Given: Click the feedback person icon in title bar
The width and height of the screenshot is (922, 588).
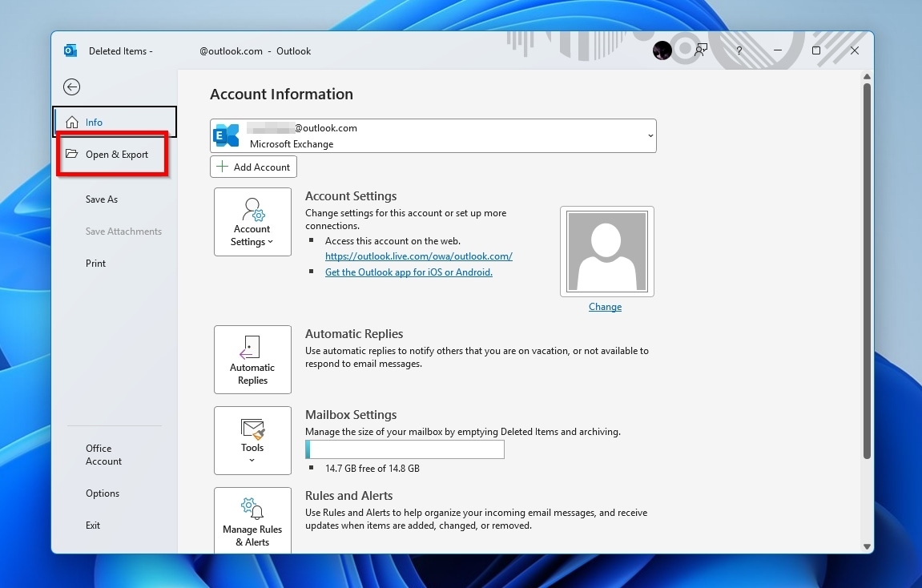Looking at the screenshot, I should pyautogui.click(x=700, y=50).
